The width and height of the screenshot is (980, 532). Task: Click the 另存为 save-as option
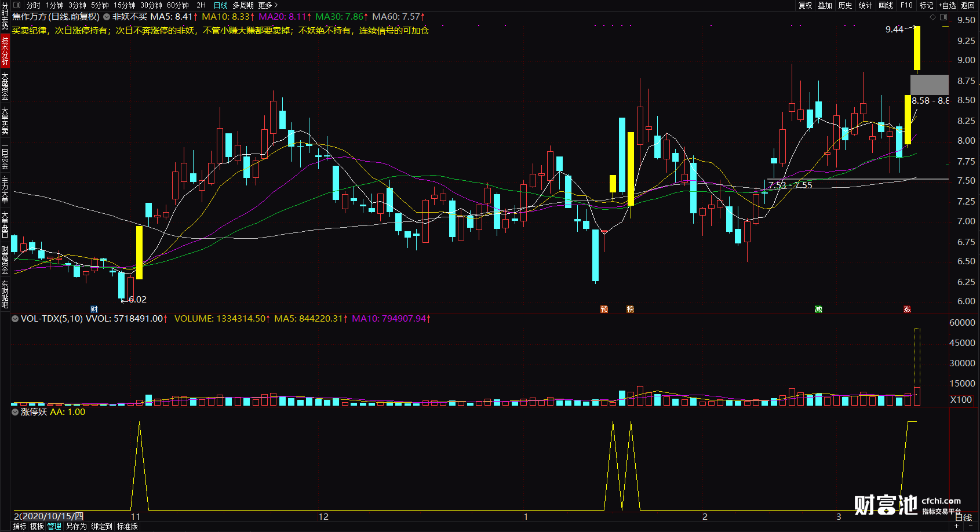point(76,526)
